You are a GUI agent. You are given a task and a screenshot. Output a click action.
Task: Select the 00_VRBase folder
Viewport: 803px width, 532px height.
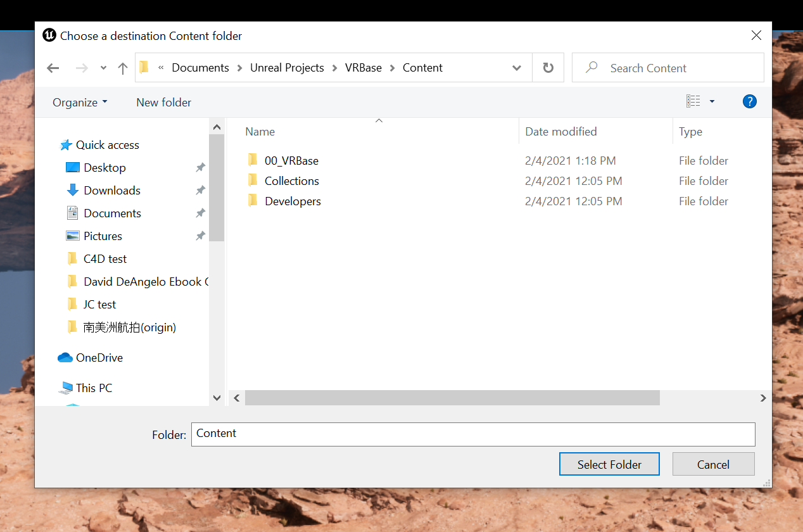[291, 161]
